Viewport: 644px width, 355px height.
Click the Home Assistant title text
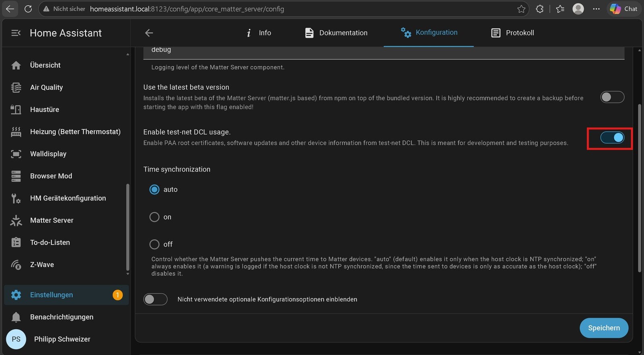(66, 33)
